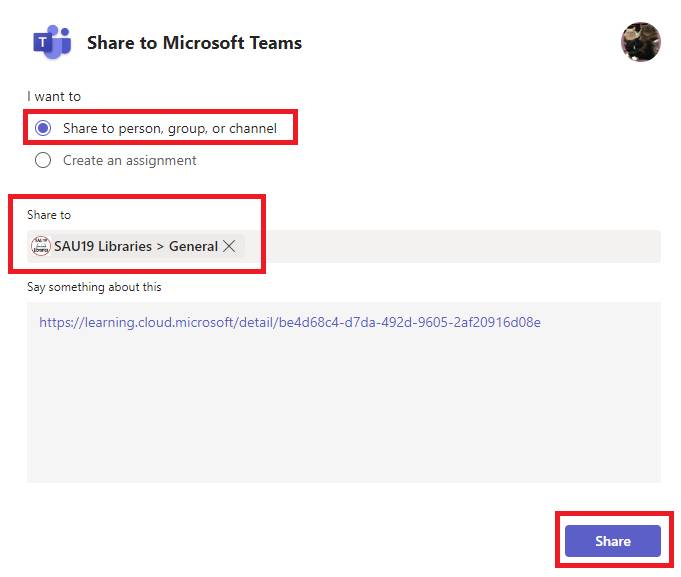Click the Create an assignment label text
681x577 pixels.
[x=129, y=160]
